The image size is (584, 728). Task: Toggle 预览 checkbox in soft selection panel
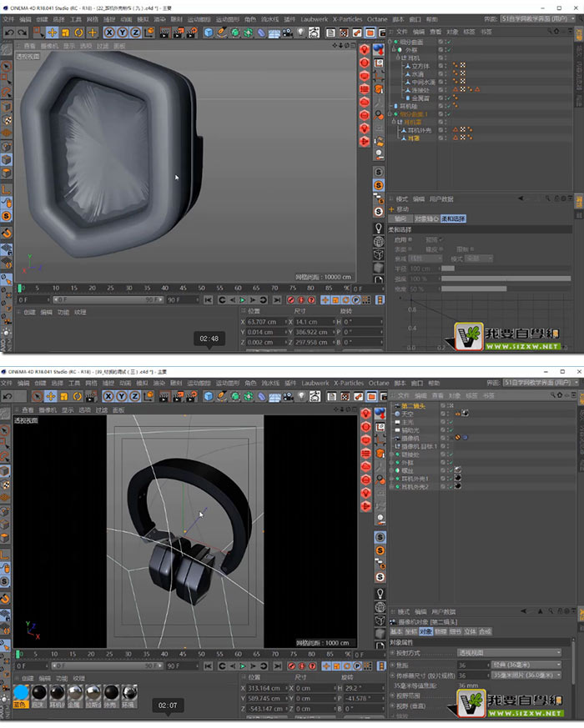coord(441,239)
